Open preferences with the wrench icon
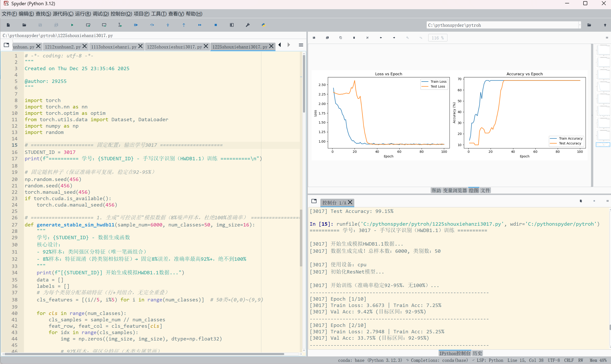This screenshot has width=611, height=364. pyautogui.click(x=248, y=25)
